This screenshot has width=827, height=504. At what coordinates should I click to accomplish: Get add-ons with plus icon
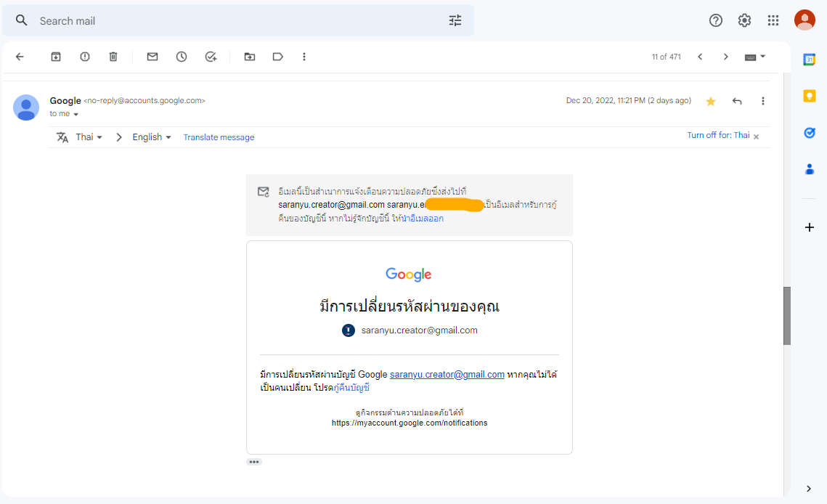coord(810,227)
